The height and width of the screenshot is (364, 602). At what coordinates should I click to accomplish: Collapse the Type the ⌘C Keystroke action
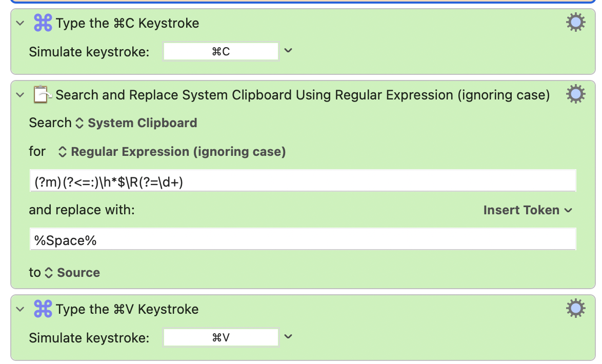pos(20,23)
